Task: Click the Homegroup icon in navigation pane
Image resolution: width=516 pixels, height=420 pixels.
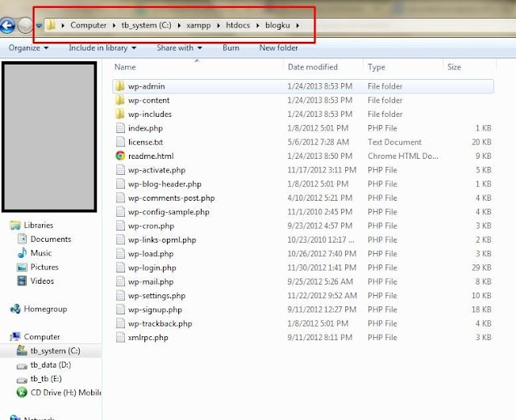Action: (15, 309)
